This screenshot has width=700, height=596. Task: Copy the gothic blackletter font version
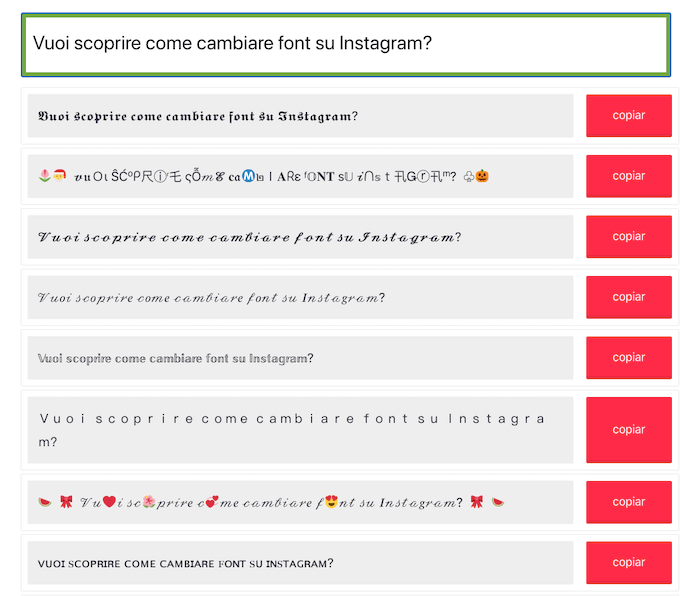click(628, 116)
